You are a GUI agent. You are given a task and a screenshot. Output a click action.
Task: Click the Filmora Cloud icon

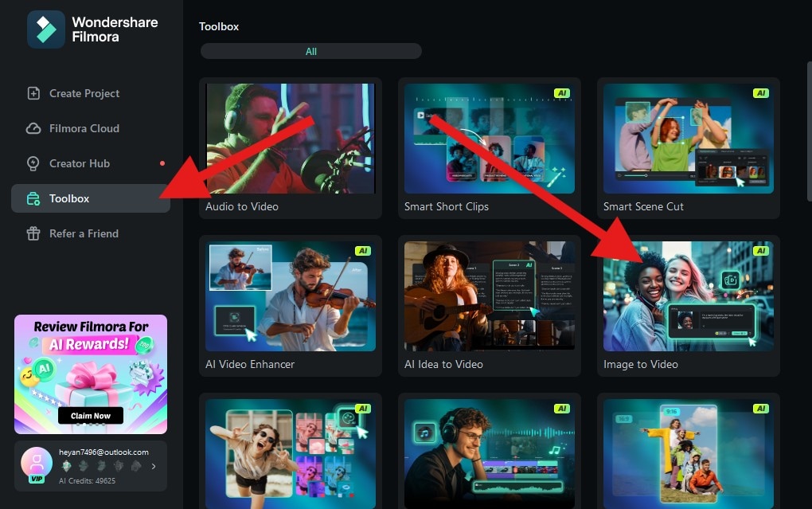[x=33, y=128]
